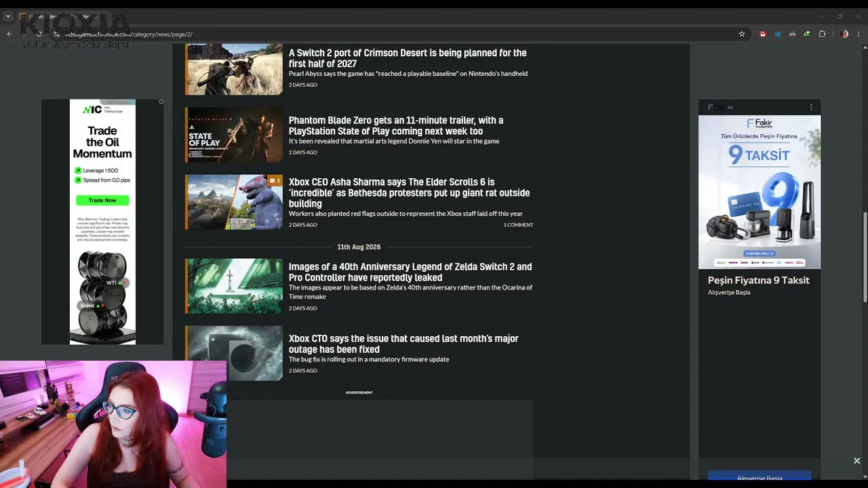Open the Zelda Master Sword thumbnail
868x488 pixels.
tap(234, 285)
